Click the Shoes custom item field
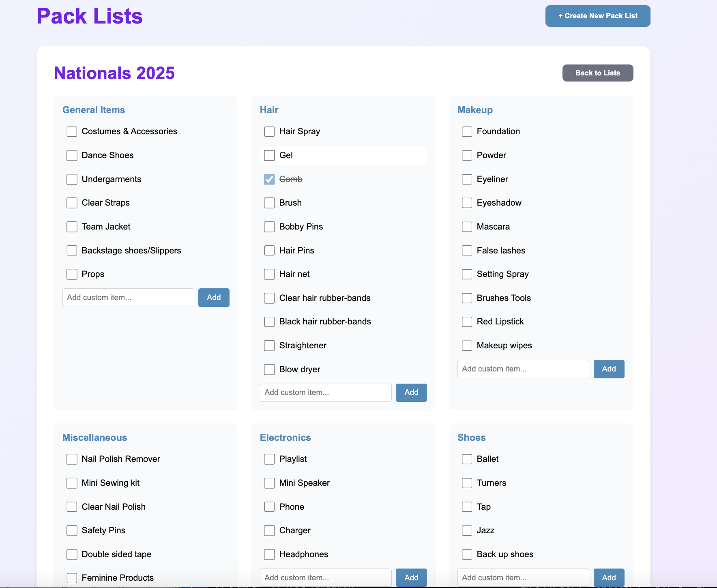This screenshot has width=717, height=588. (523, 577)
